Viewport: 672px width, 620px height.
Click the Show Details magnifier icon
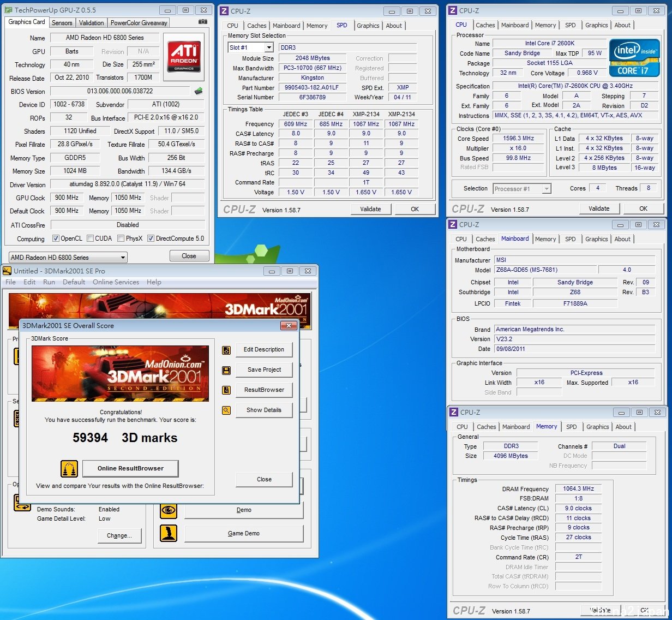pos(226,410)
